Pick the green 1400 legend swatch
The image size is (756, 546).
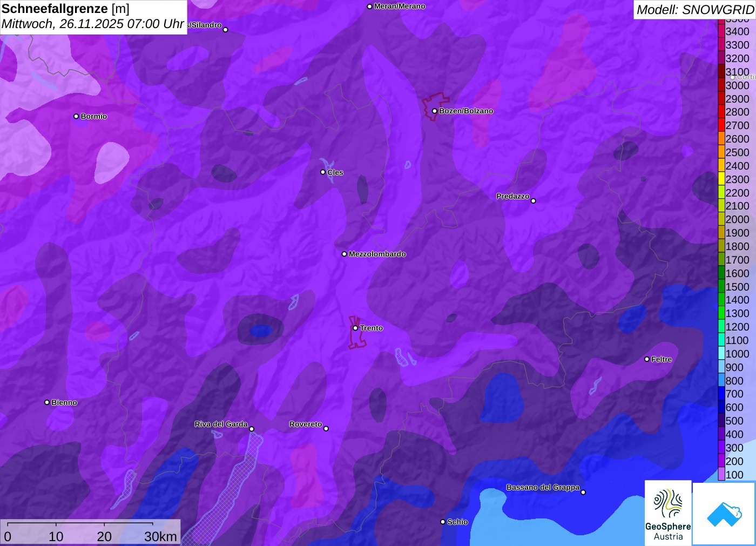[721, 300]
